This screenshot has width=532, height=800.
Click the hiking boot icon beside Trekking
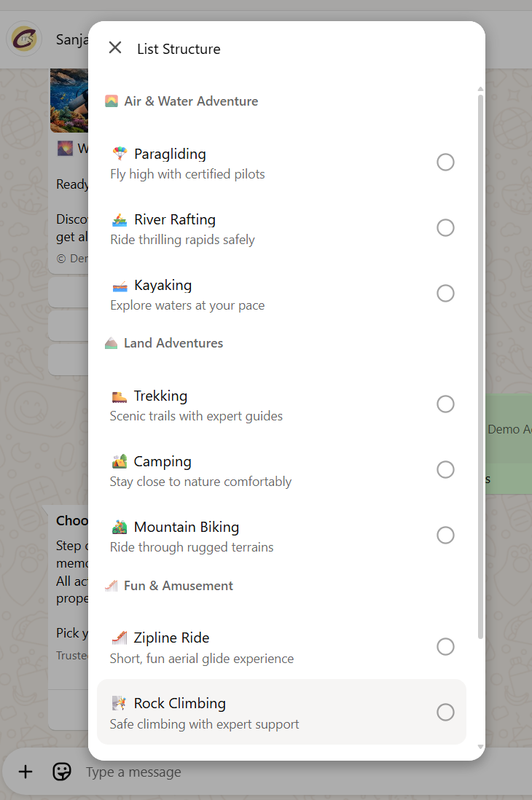tap(119, 396)
